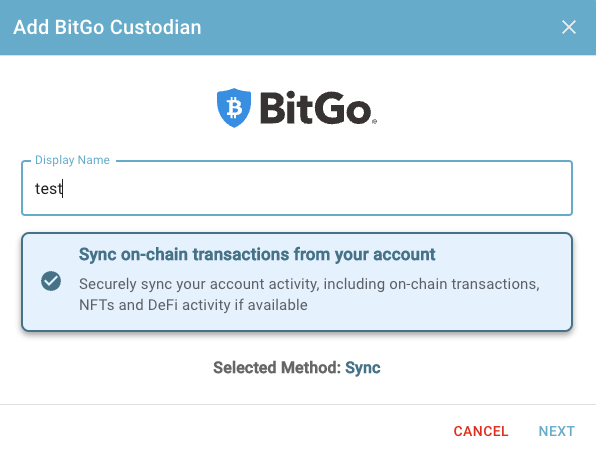Click the BitGo wordmark text
This screenshot has width=596, height=454.
[x=315, y=108]
